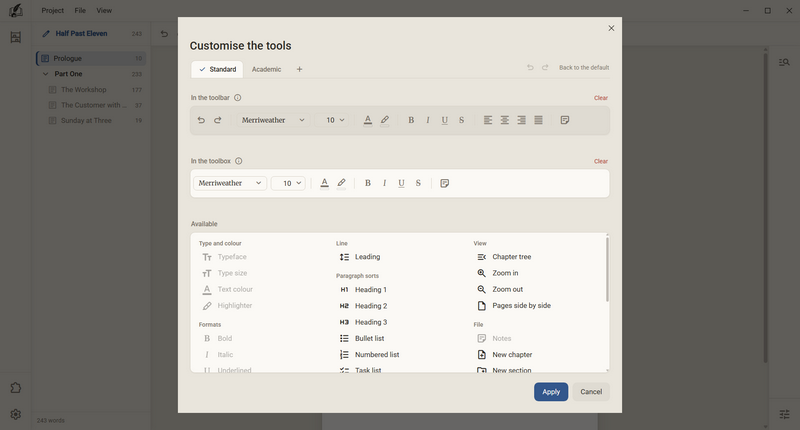Click Available list scrollbar thumb

tap(607, 269)
